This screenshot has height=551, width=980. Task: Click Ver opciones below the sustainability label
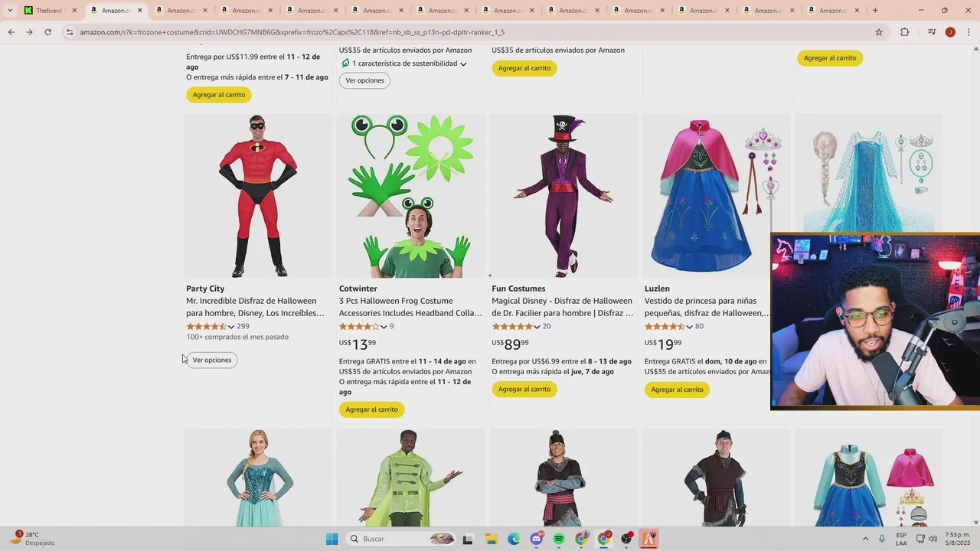364,80
